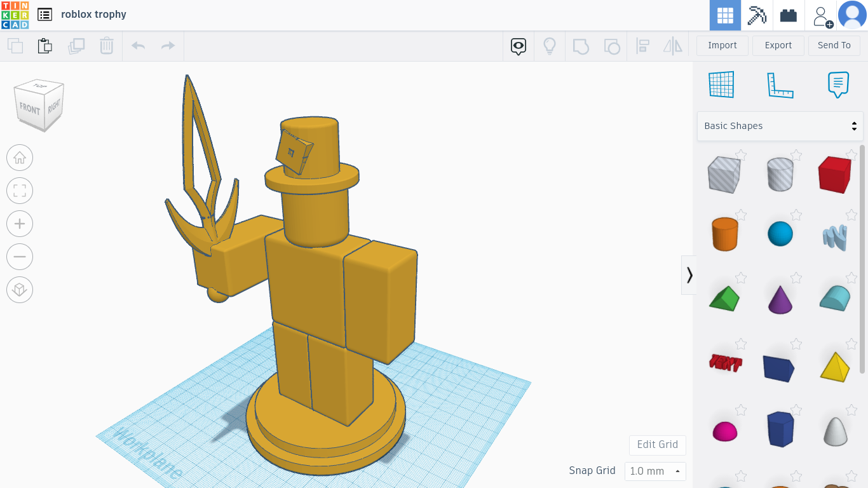Click the Duplicate and repeat icon

(76, 46)
